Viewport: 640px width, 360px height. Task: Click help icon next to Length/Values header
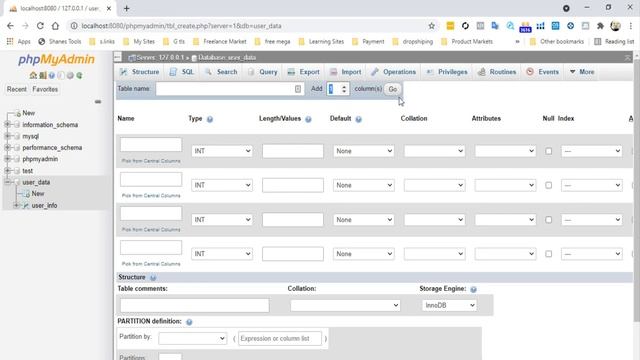(x=308, y=119)
